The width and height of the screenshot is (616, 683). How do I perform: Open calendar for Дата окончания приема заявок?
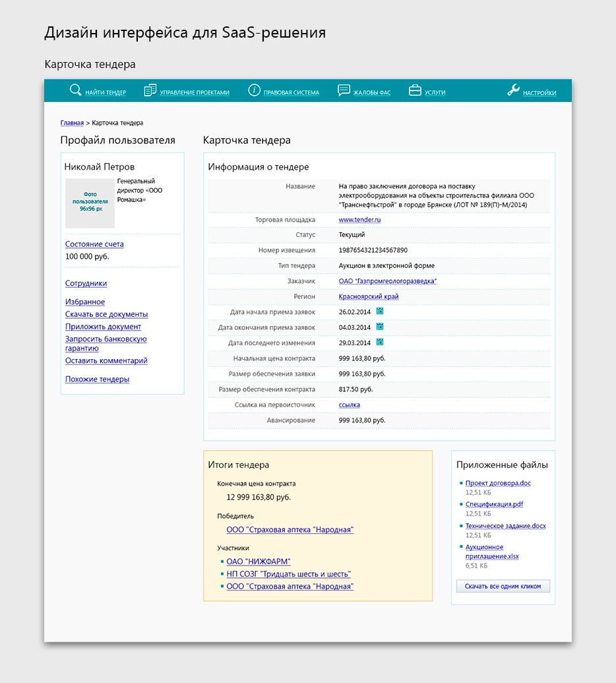380,327
